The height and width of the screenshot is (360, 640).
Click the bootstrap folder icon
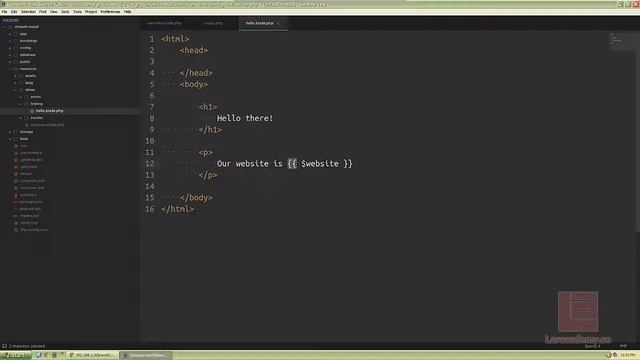point(16,41)
